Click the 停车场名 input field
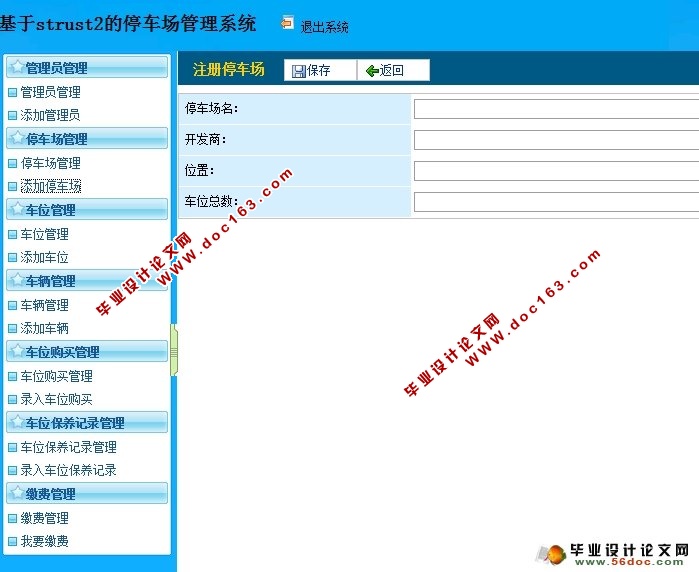699x572 pixels. tap(556, 109)
